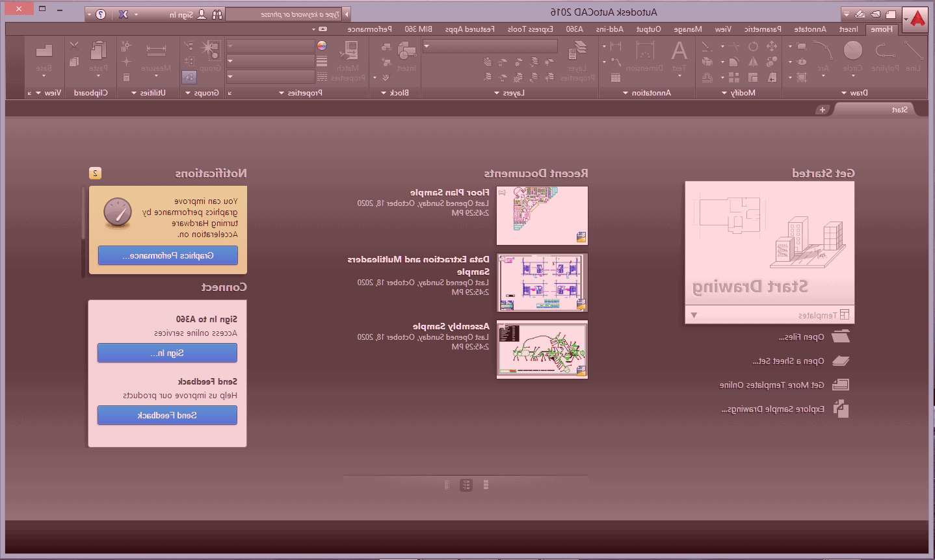Image resolution: width=935 pixels, height=560 pixels.
Task: Open the Insert ribbon tab
Action: click(x=849, y=29)
